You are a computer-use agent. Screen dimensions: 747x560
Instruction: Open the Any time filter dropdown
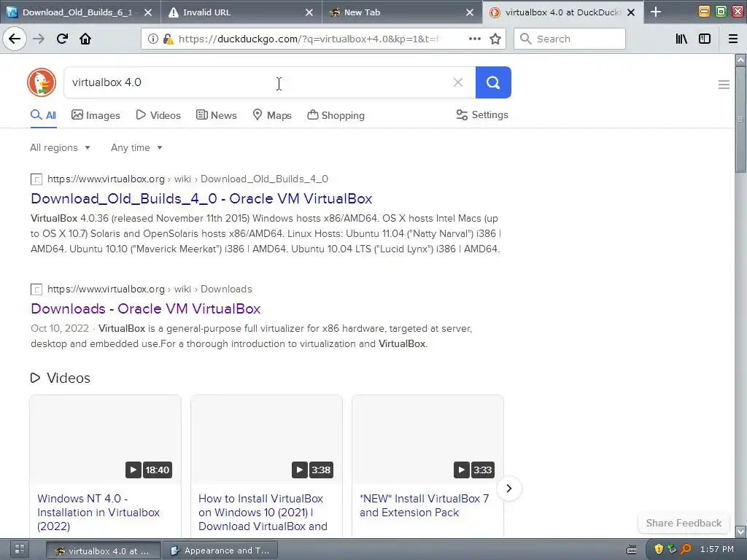[136, 147]
